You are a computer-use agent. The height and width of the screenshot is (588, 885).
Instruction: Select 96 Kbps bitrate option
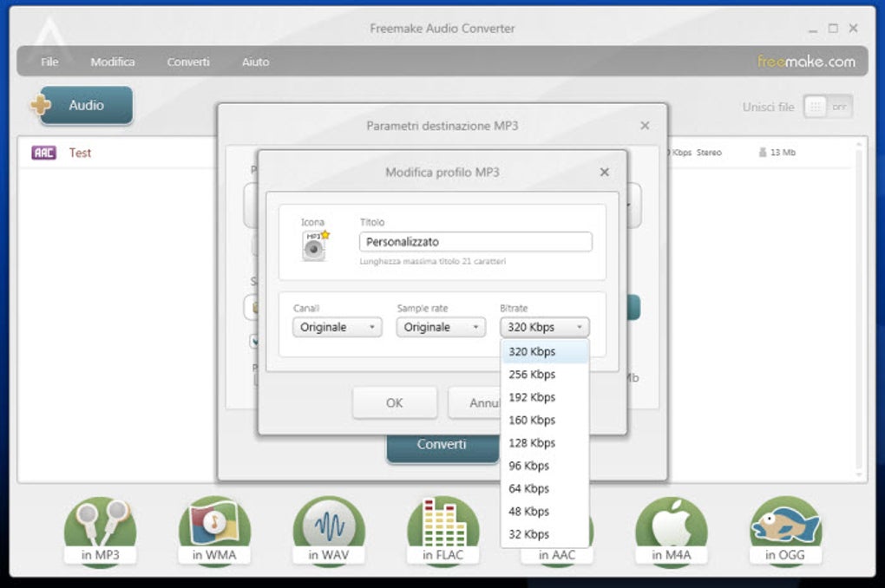pyautogui.click(x=545, y=466)
